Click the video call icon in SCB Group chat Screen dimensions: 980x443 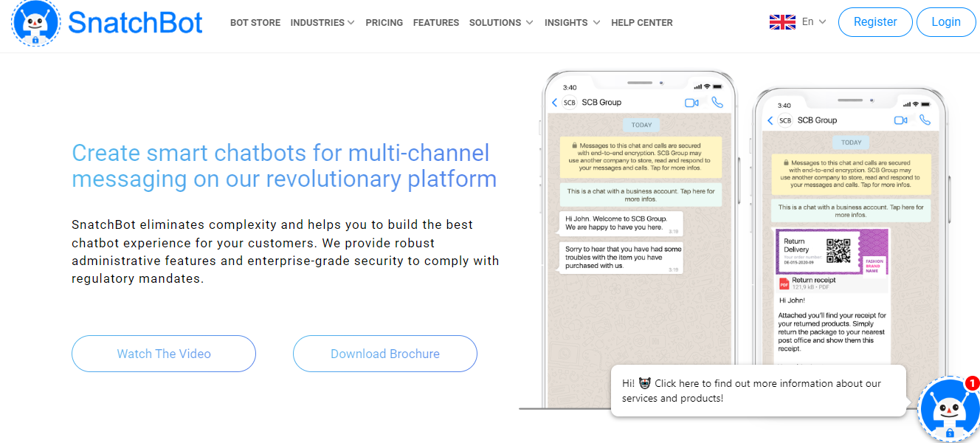point(691,103)
